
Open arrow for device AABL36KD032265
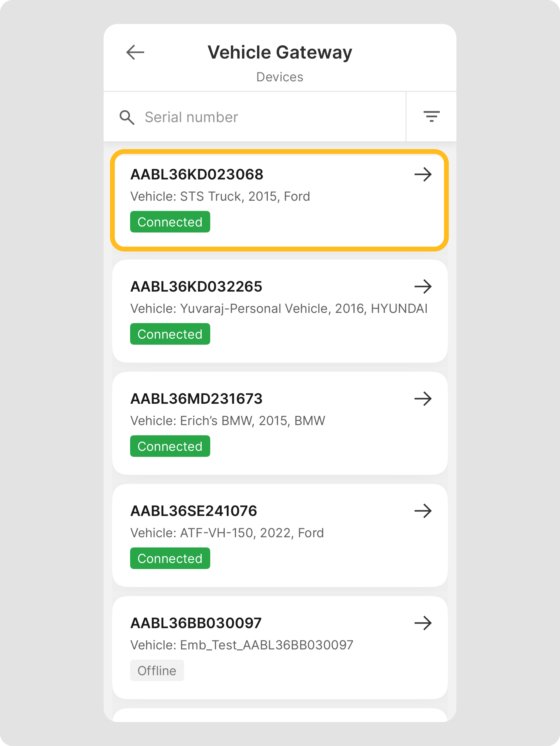click(x=423, y=287)
